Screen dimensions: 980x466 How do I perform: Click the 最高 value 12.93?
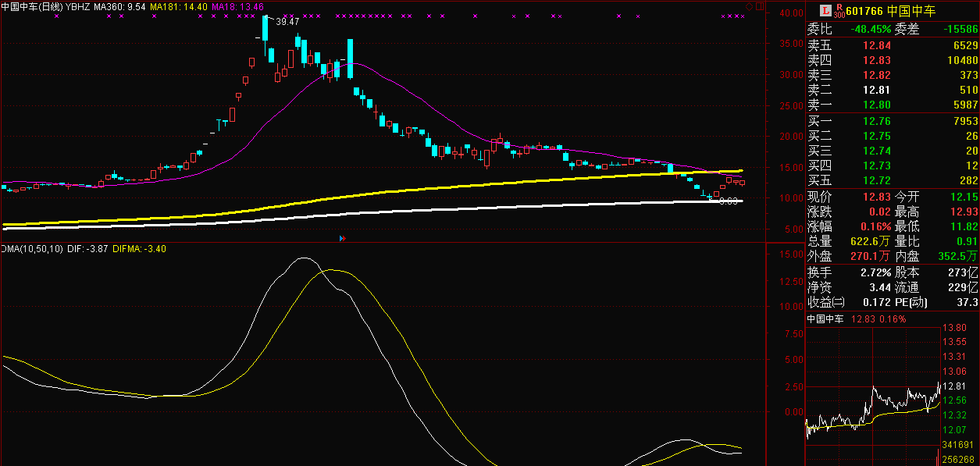pyautogui.click(x=964, y=212)
